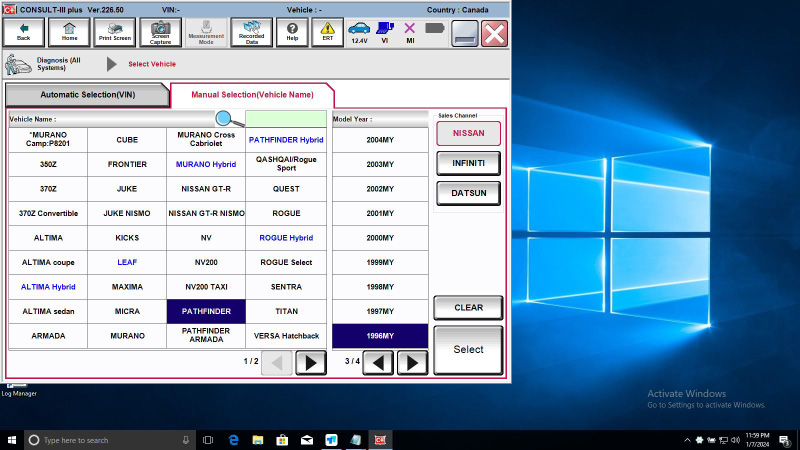Open the Home toolbar icon

[x=69, y=32]
